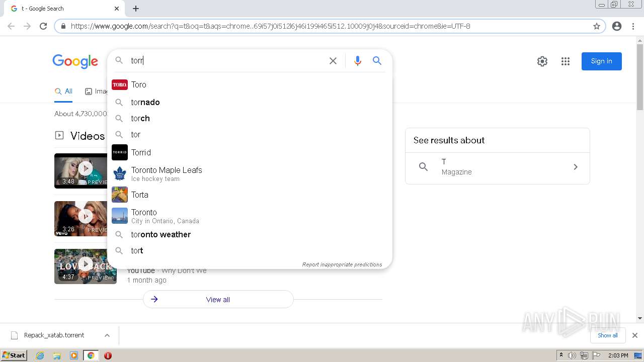644x362 pixels.
Task: Choose the 'tort' suggestion
Action: 250,250
